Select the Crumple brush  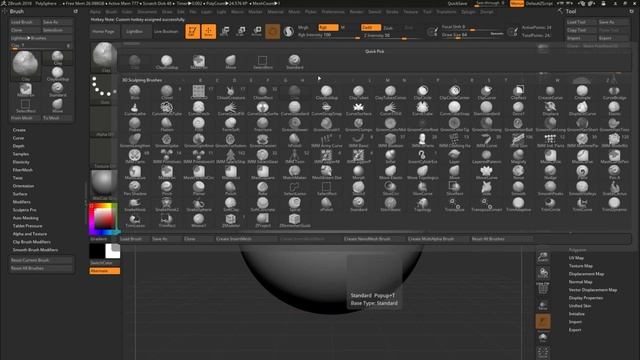pos(582,92)
